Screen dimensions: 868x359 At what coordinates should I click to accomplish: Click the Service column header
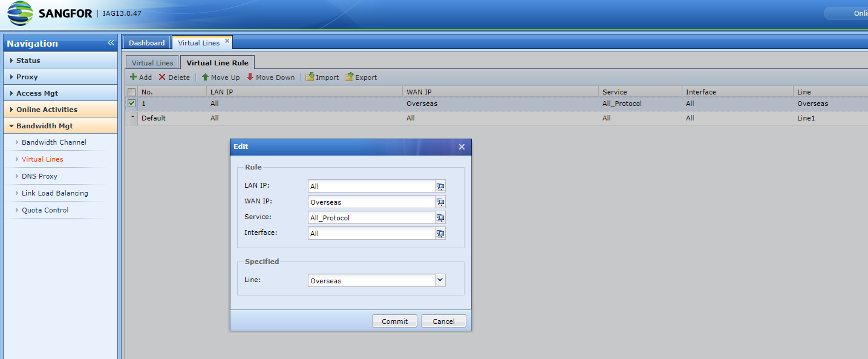(641, 92)
